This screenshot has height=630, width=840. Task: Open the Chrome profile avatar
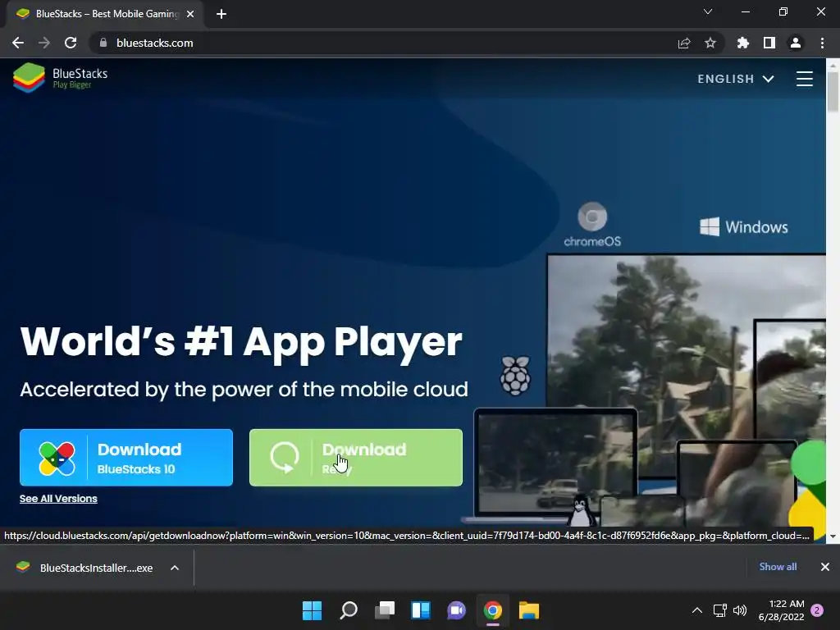(x=796, y=43)
